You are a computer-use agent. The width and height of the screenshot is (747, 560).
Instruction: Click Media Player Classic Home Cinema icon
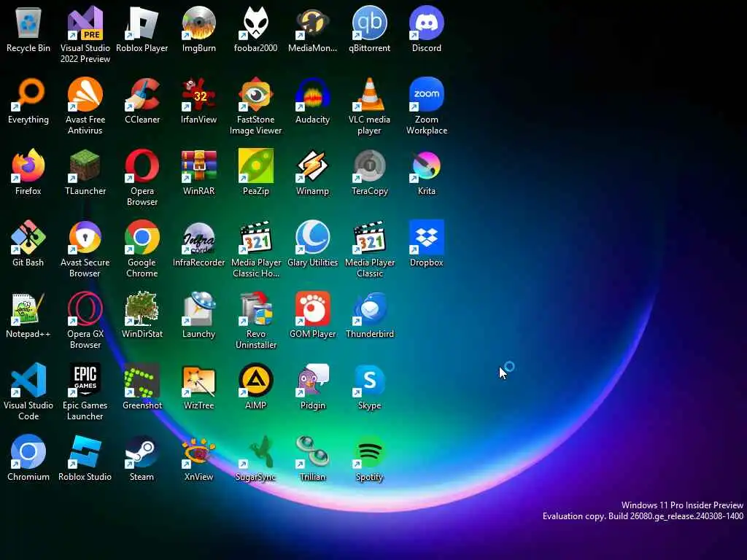(256, 237)
